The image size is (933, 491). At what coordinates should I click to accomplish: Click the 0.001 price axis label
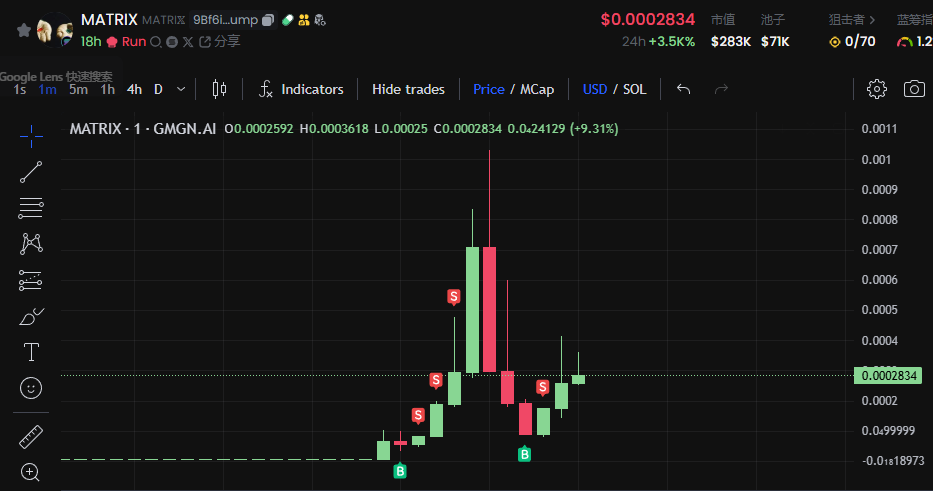point(876,159)
